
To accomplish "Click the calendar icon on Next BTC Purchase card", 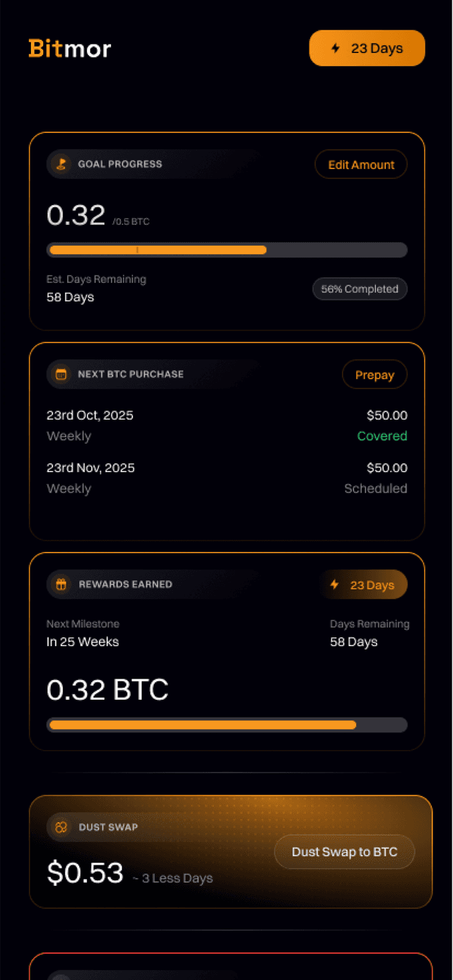I will [61, 374].
